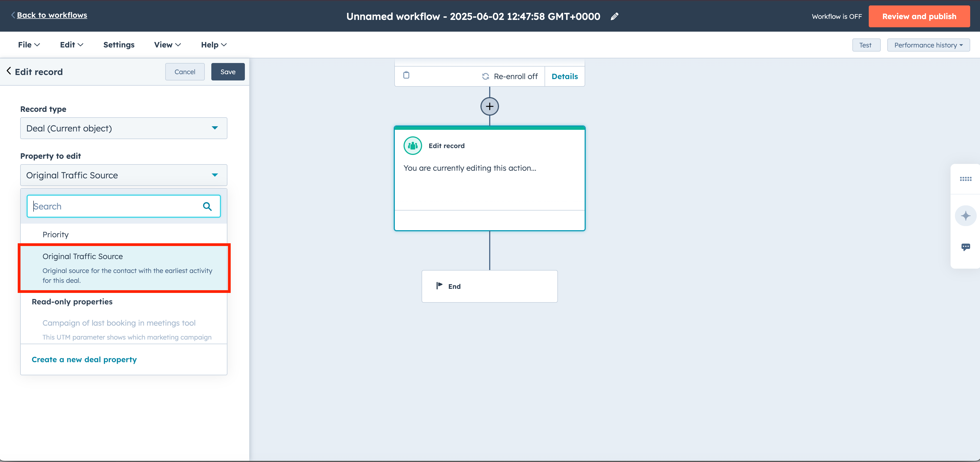Click the pencil icon to rename workflow
The image size is (980, 462).
614,16
